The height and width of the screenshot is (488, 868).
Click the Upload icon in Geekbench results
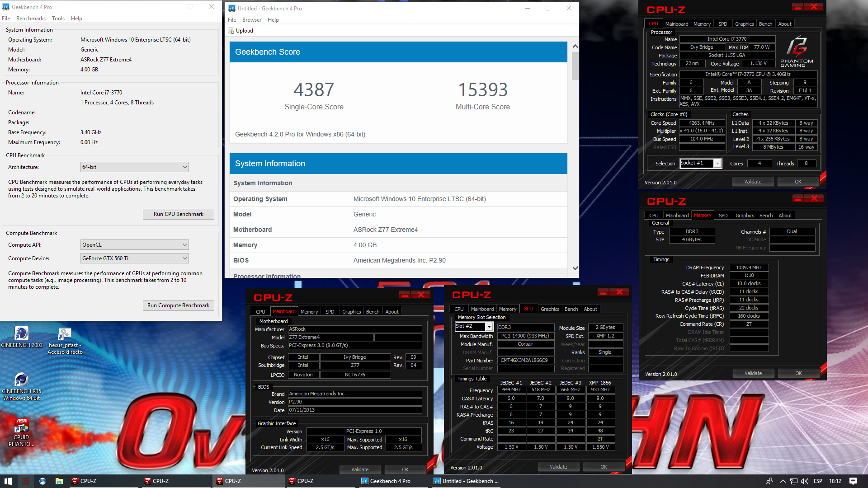point(231,31)
